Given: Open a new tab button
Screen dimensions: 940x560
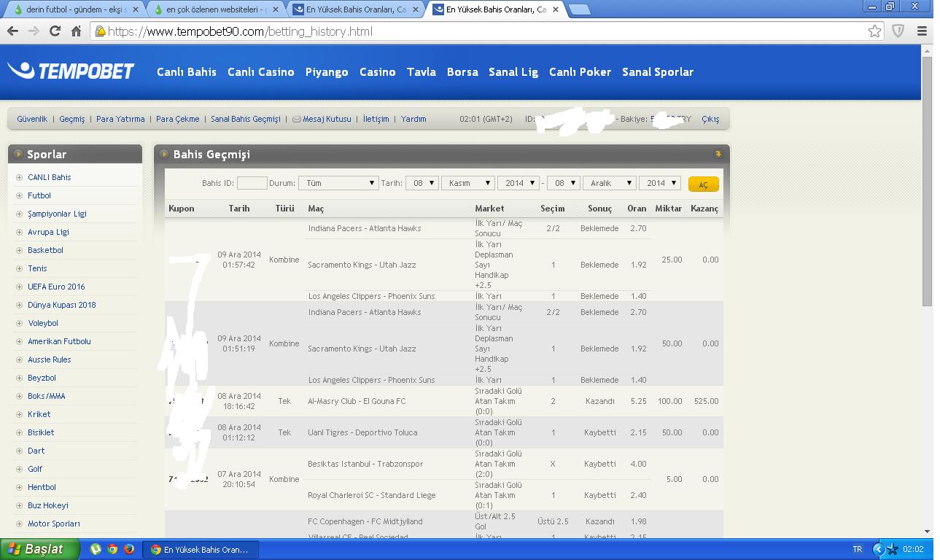Looking at the screenshot, I should click(579, 9).
